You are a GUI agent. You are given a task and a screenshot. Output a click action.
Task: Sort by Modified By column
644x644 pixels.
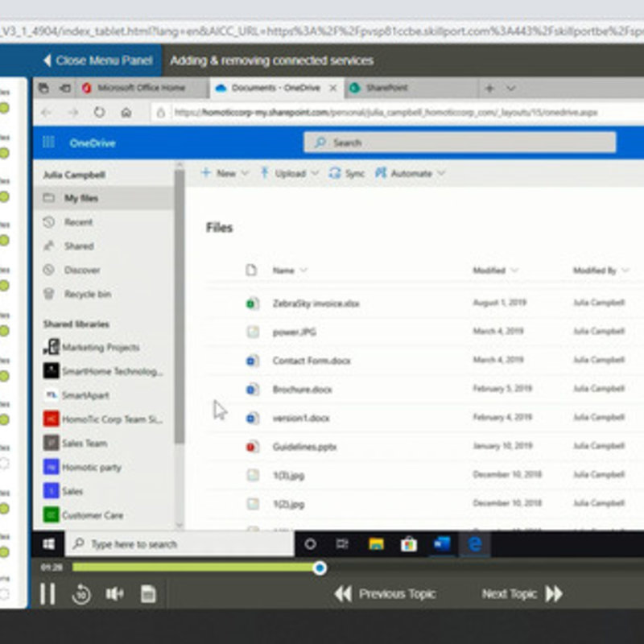click(601, 270)
